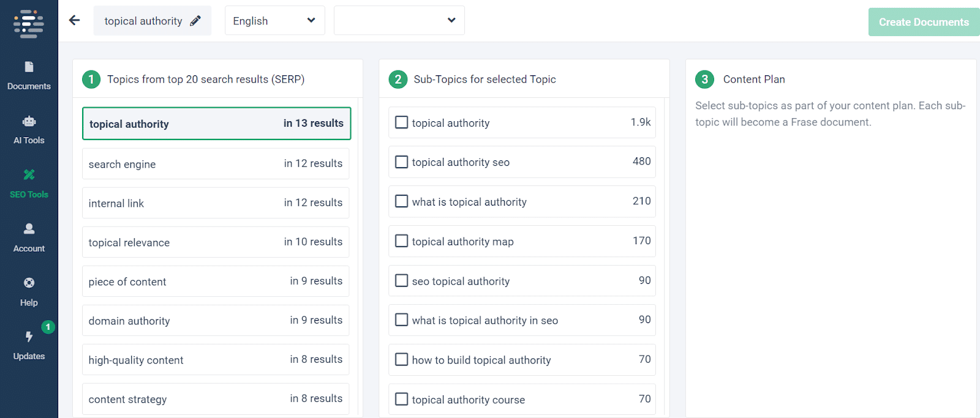Select the 'topical relevance' topic

click(x=216, y=242)
